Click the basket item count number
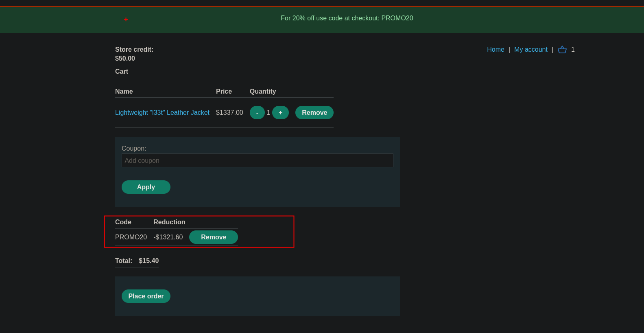Image resolution: width=644 pixels, height=333 pixels. [573, 50]
